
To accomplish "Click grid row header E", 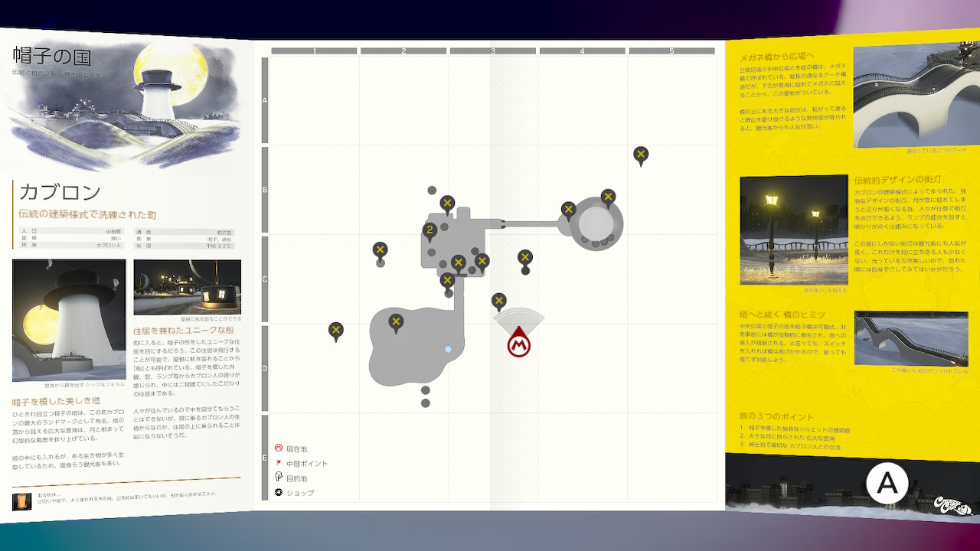I will click(265, 458).
